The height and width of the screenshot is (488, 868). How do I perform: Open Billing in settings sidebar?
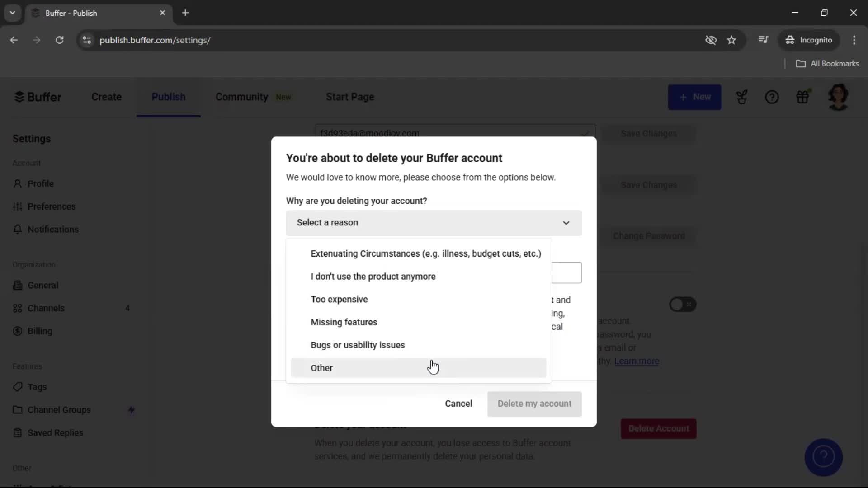tap(40, 331)
